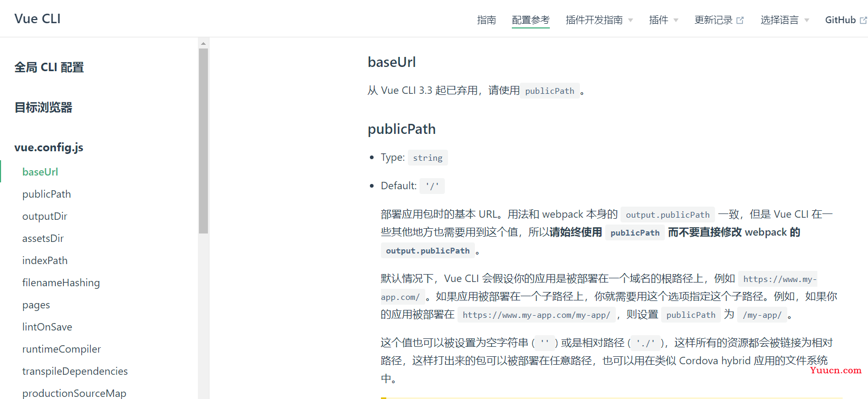Expand the 插件 dropdown menu
Screen dimensions: 868x399
pyautogui.click(x=663, y=20)
